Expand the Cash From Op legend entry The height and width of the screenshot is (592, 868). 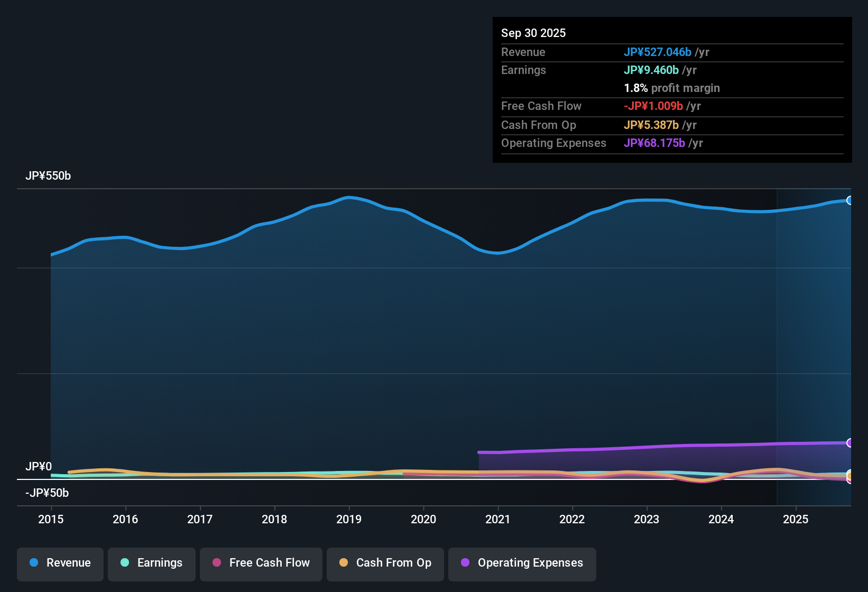click(x=385, y=563)
